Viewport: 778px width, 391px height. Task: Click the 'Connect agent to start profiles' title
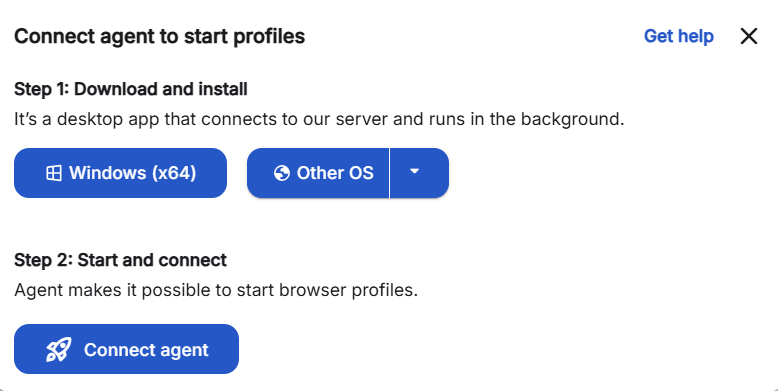click(160, 37)
